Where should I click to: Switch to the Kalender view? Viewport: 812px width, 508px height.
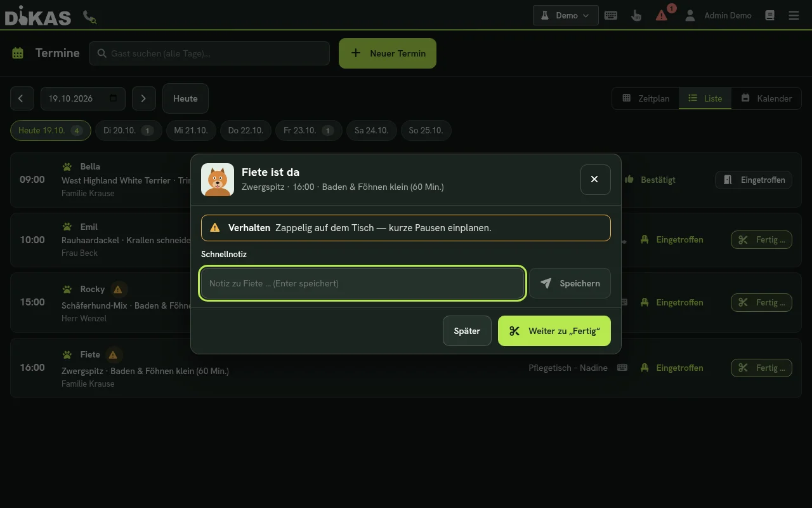point(766,98)
